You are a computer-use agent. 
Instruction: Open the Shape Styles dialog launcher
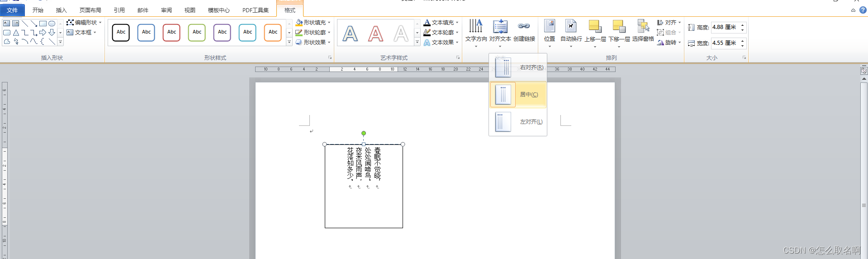[330, 58]
